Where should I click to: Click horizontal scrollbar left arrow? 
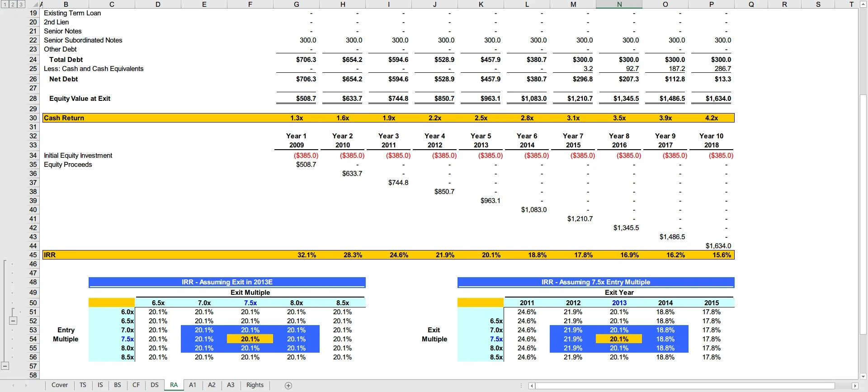click(532, 386)
